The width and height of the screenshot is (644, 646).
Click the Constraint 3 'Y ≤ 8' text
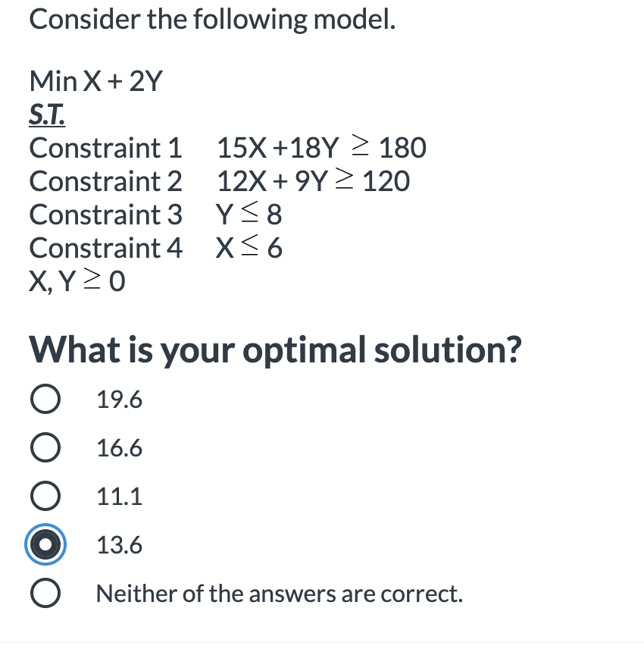249,214
